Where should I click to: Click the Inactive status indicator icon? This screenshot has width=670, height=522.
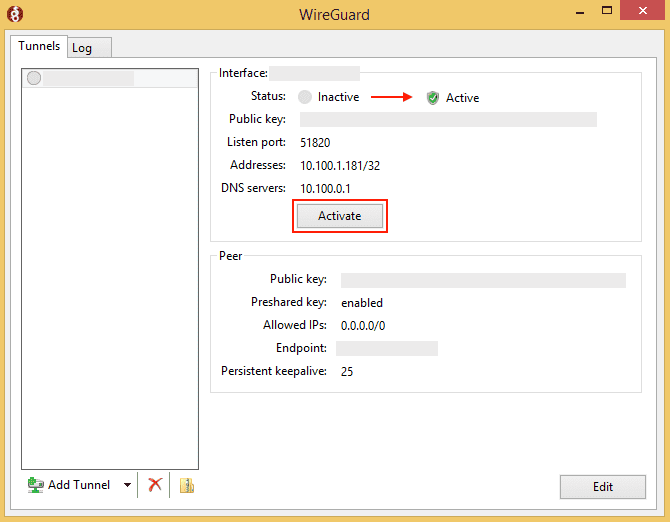[x=305, y=97]
